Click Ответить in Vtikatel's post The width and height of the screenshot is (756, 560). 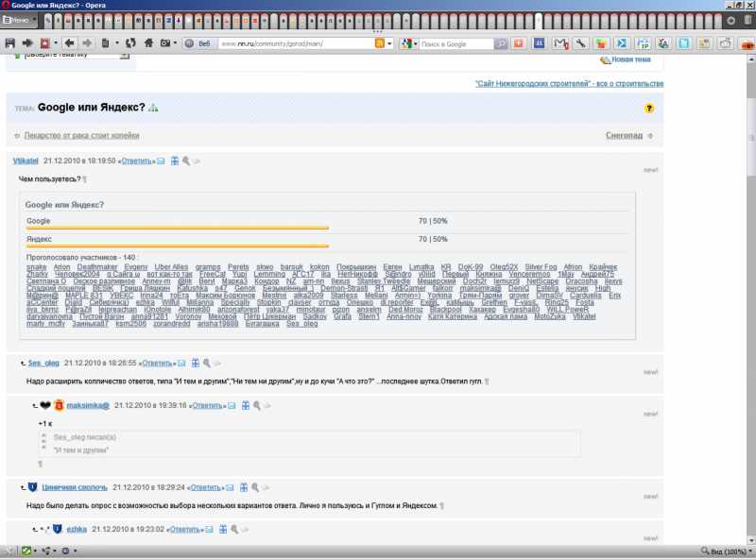(x=136, y=161)
